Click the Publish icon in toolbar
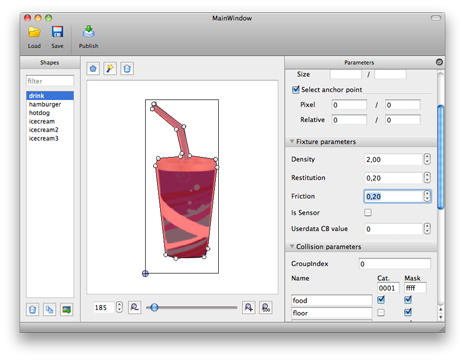Screen dimensions: 465x360 click(89, 32)
